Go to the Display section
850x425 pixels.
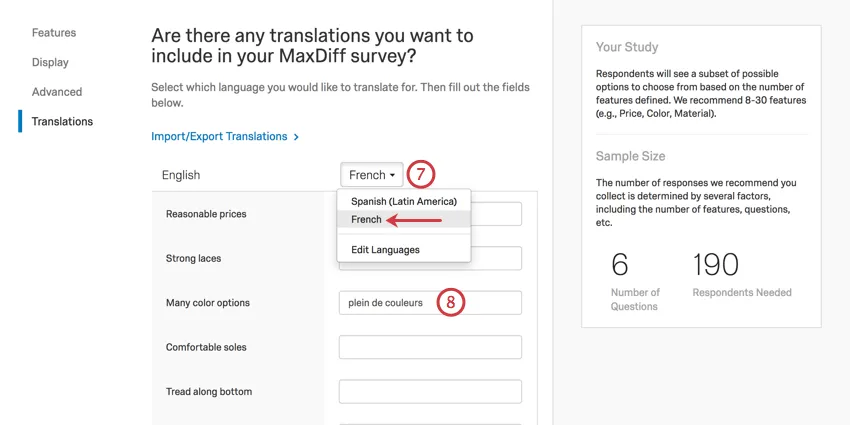pyautogui.click(x=50, y=62)
